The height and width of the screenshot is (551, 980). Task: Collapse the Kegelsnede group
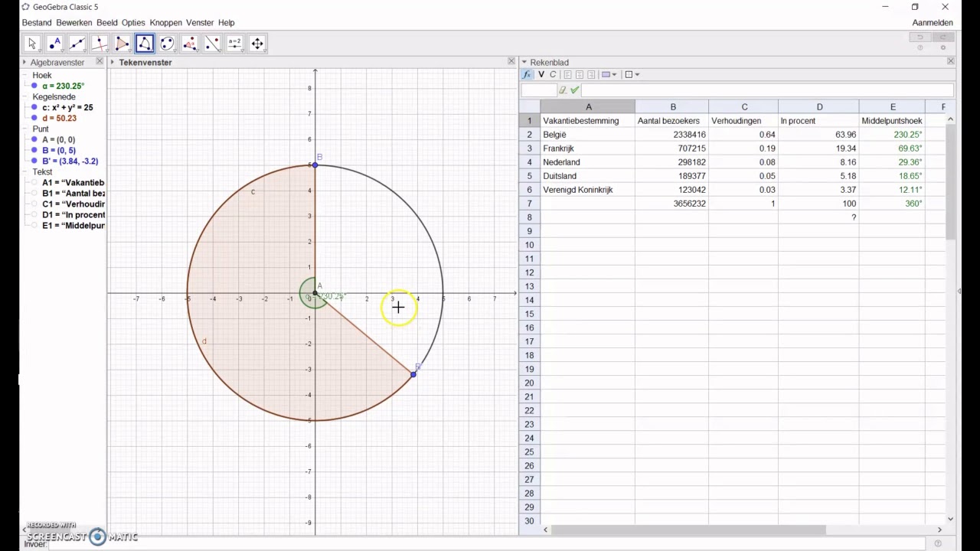25,97
